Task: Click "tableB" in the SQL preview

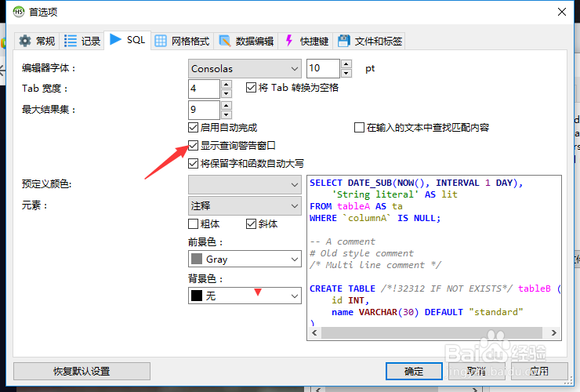Action: pyautogui.click(x=534, y=289)
